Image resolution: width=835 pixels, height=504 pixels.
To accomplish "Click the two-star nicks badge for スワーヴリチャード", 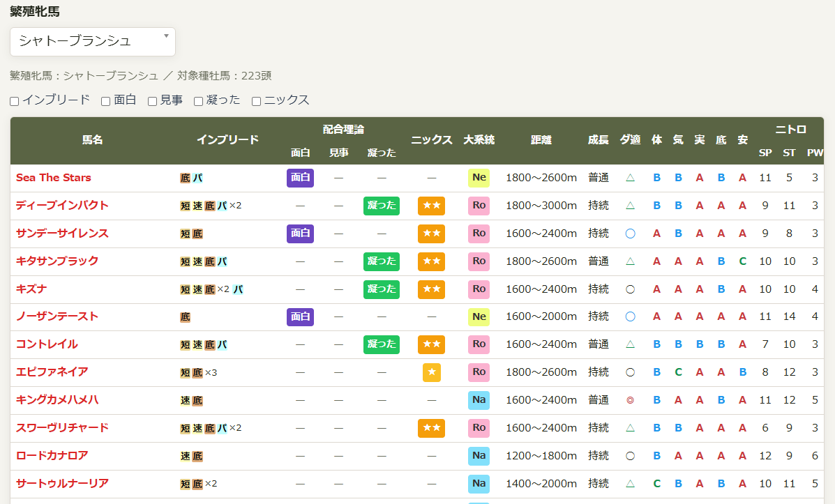I will tap(431, 428).
